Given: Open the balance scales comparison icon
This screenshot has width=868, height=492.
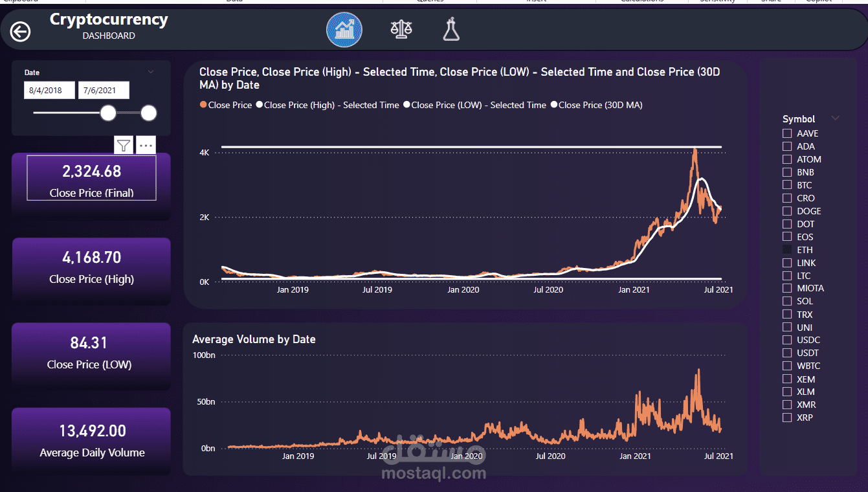Looking at the screenshot, I should tap(401, 29).
